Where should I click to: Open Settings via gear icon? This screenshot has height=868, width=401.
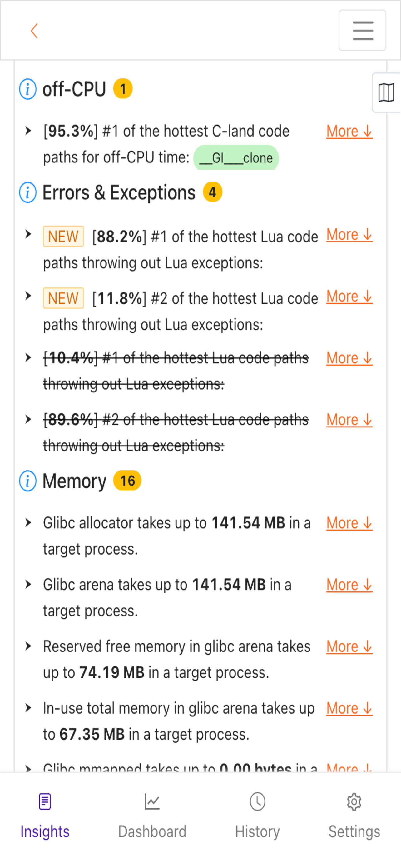[x=354, y=802]
